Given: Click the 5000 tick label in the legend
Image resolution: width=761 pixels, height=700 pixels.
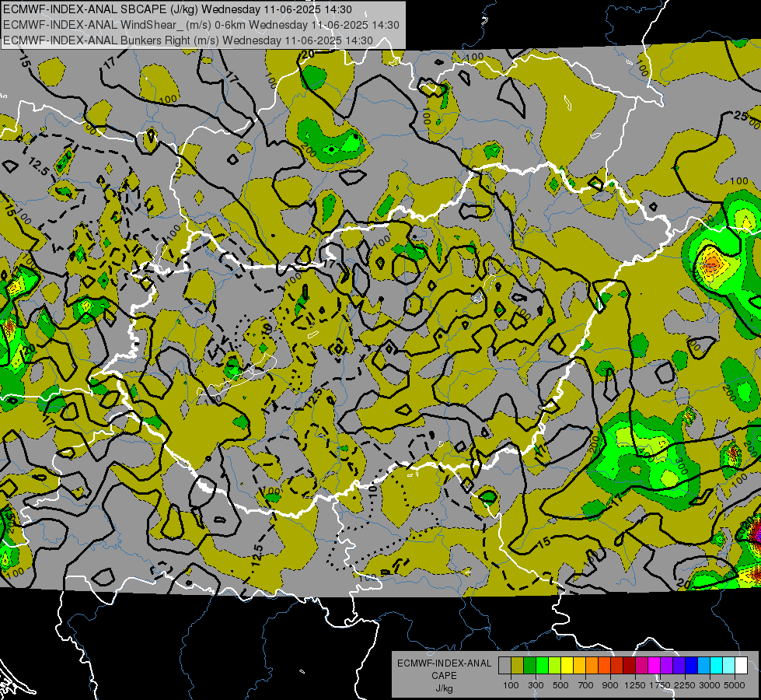Looking at the screenshot, I should click(x=735, y=685).
